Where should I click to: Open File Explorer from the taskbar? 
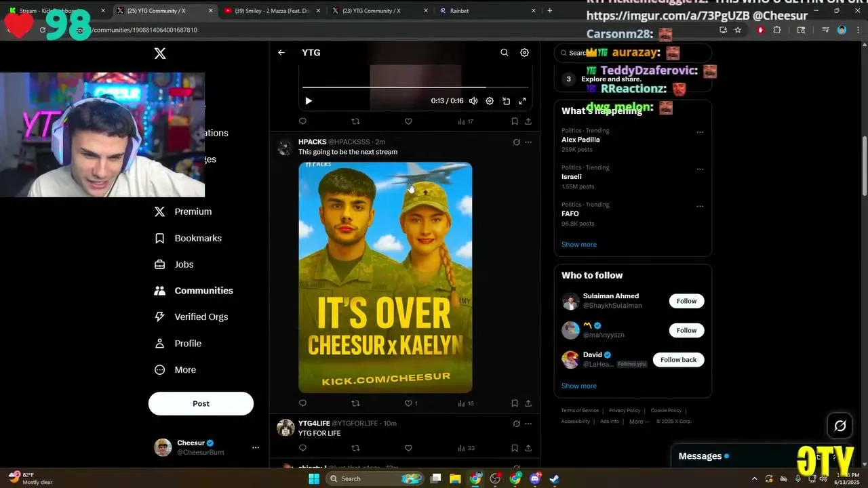456,479
